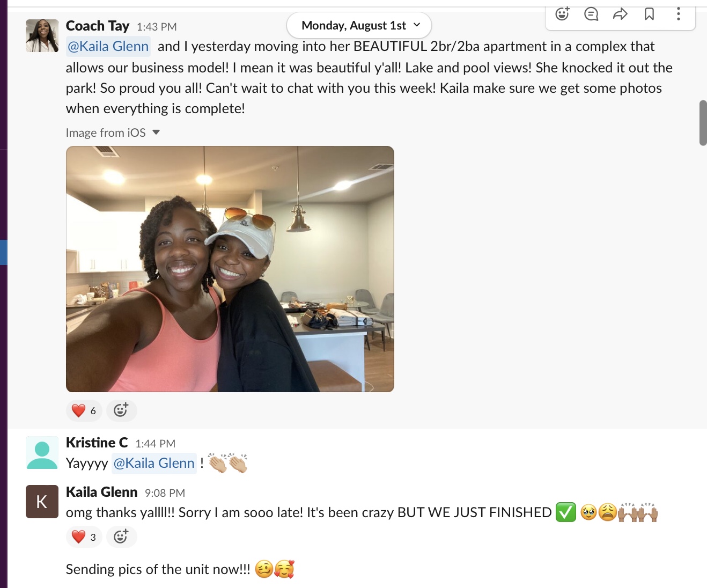The height and width of the screenshot is (588, 707).
Task: Add reaction under Kaila Glenn's message
Action: 121,536
